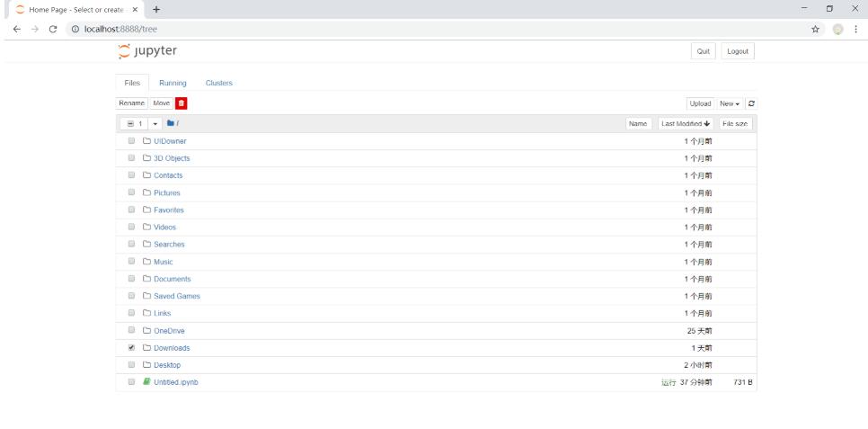This screenshot has height=429, width=868.
Task: Click the Pictures folder icon
Action: point(146,192)
